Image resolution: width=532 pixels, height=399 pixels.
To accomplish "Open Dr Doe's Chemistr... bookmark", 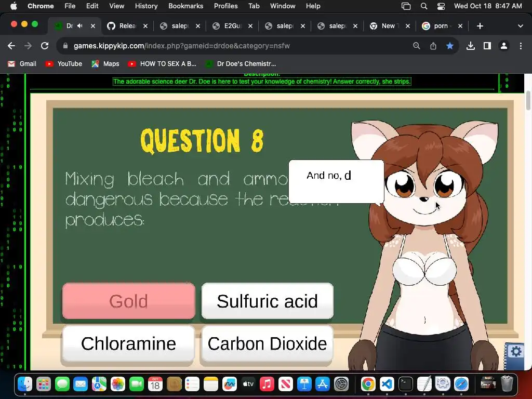I will (241, 64).
